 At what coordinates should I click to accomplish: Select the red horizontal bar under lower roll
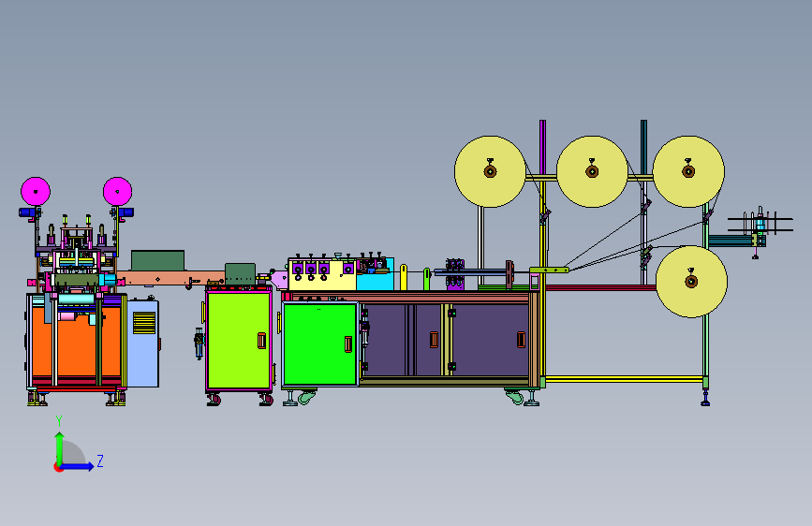600,288
